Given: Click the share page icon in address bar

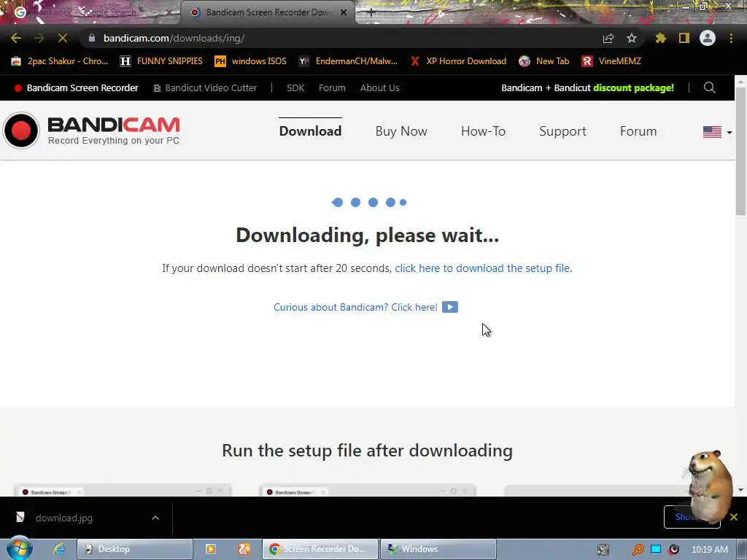Looking at the screenshot, I should pyautogui.click(x=608, y=38).
